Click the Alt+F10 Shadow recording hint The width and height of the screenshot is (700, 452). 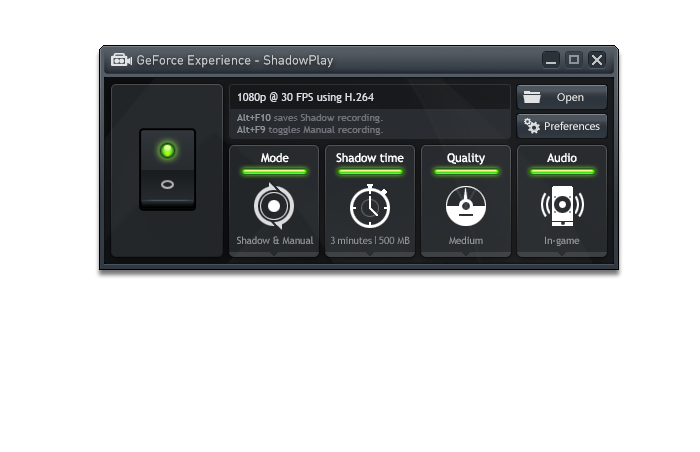pyautogui.click(x=310, y=118)
